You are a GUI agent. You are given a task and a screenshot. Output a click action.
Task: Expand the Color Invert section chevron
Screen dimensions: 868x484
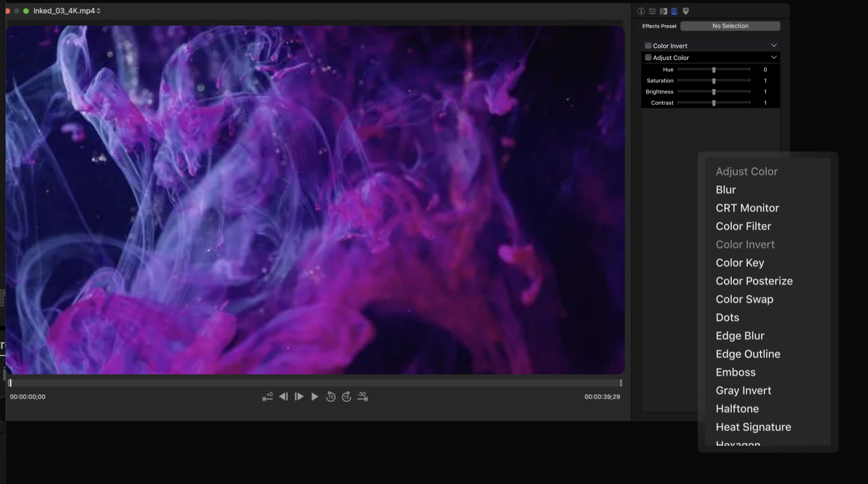click(x=773, y=46)
